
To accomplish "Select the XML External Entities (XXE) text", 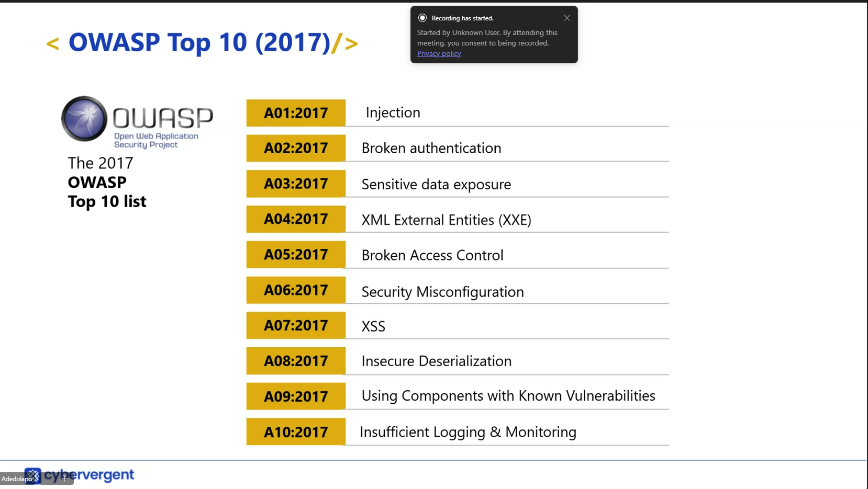I will 446,220.
